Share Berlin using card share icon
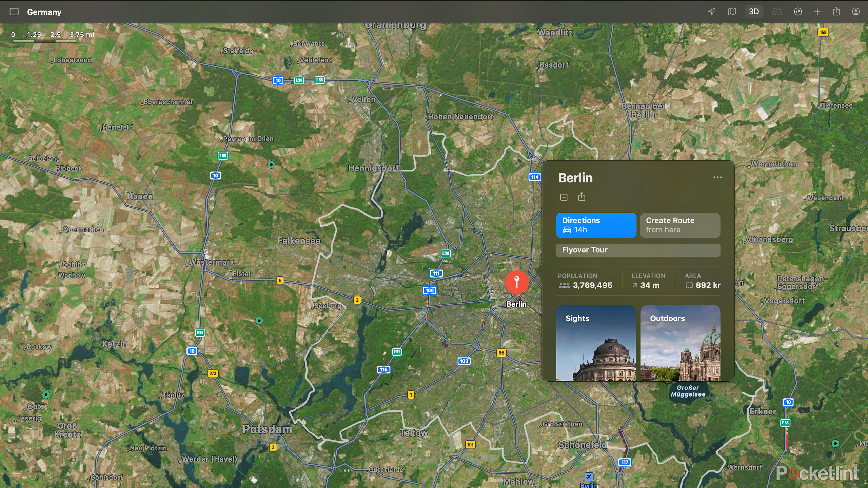 tap(581, 197)
